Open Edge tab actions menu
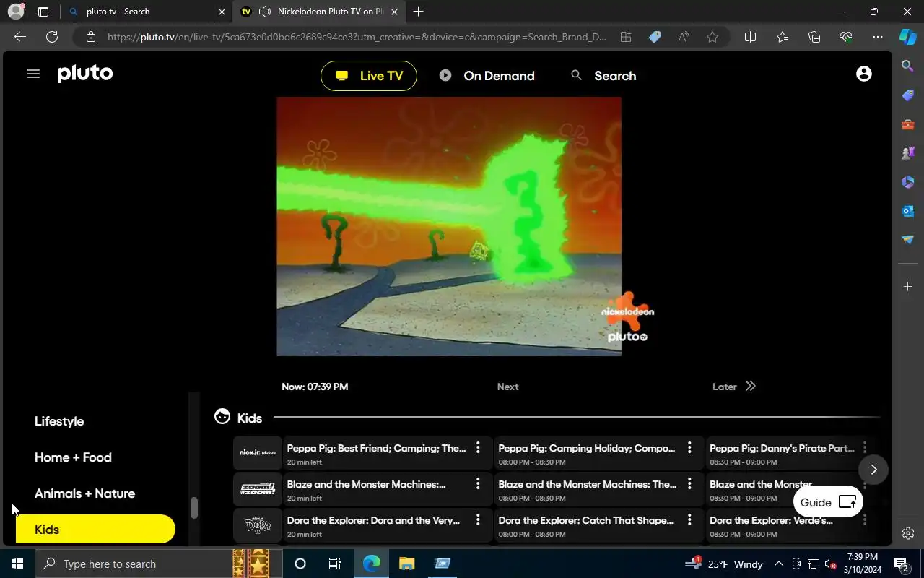This screenshot has height=578, width=924. point(43,12)
